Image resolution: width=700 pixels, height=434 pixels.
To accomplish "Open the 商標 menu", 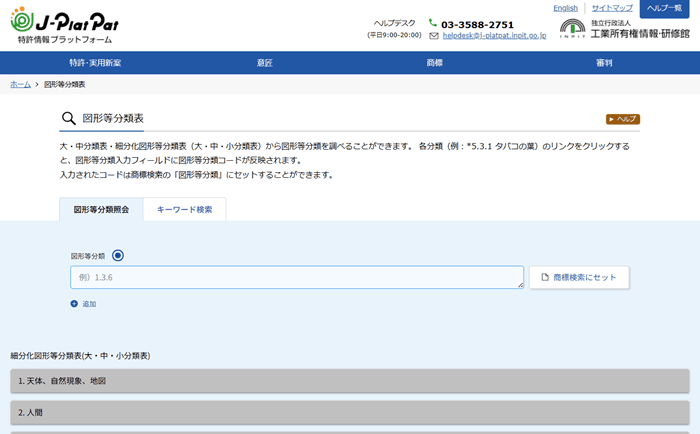I will (434, 63).
